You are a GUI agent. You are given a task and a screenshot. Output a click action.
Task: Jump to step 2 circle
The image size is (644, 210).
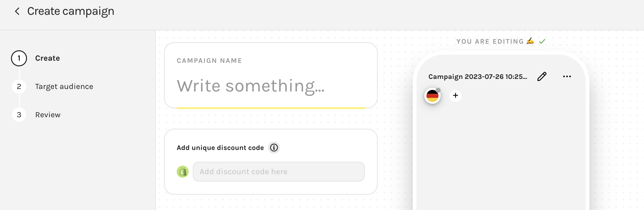[19, 86]
